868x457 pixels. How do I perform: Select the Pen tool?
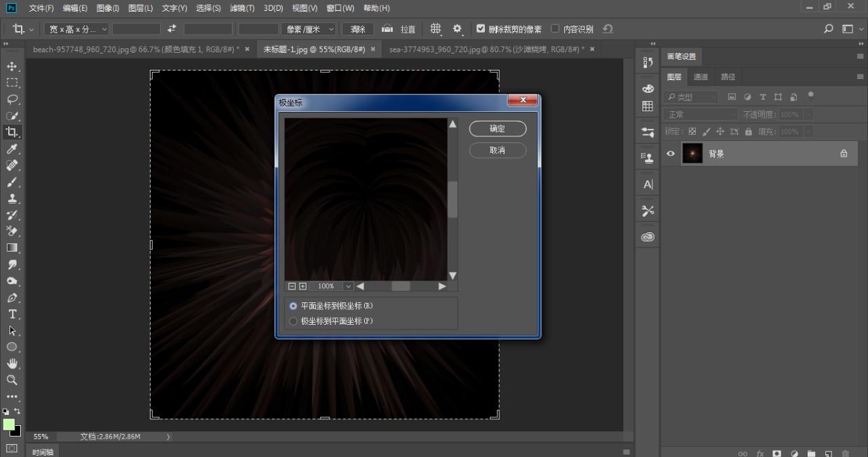pyautogui.click(x=12, y=298)
